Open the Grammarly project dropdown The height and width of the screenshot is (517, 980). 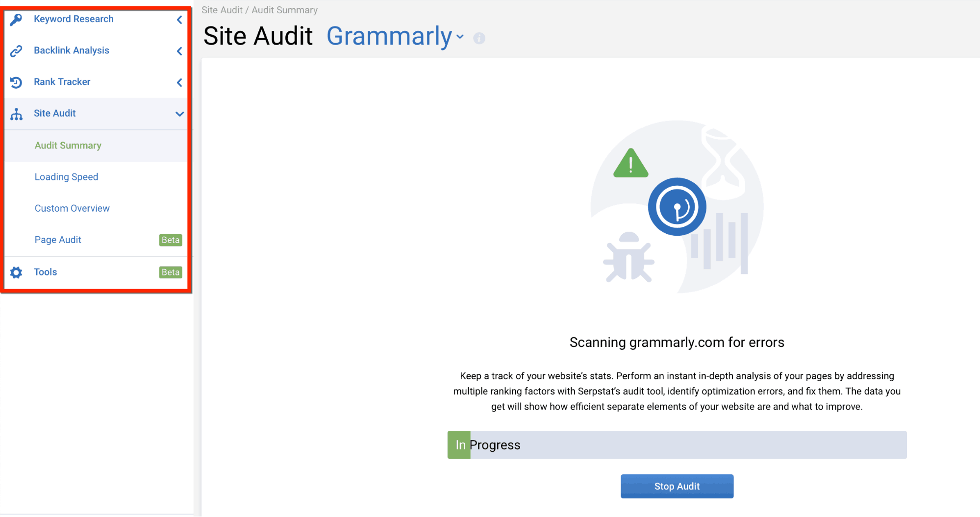[460, 37]
